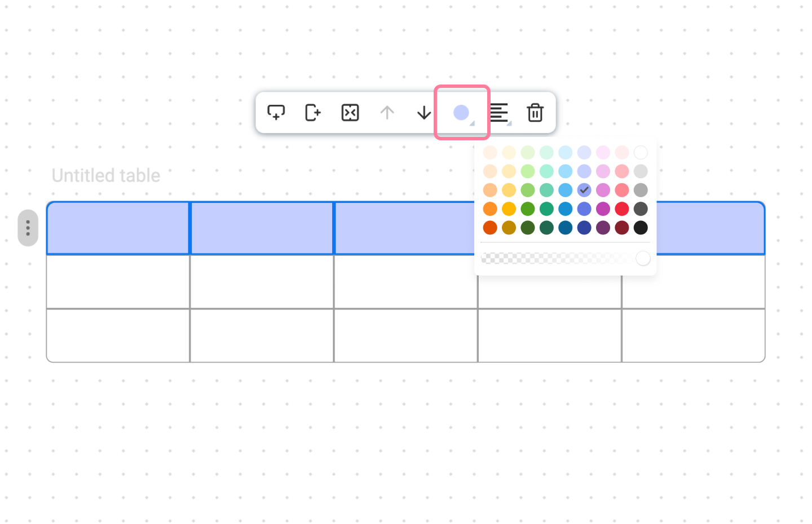Expand the fill color dropdown triangle

[473, 124]
